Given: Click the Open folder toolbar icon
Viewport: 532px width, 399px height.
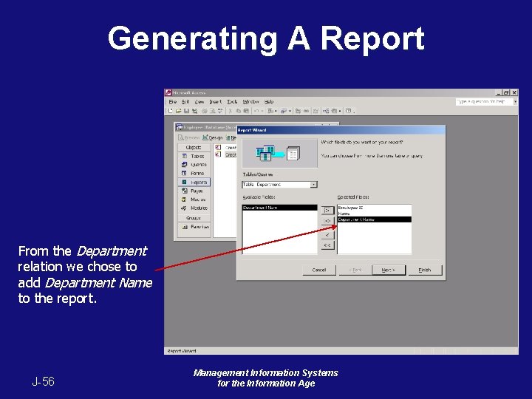Looking at the screenshot, I should tap(178, 111).
